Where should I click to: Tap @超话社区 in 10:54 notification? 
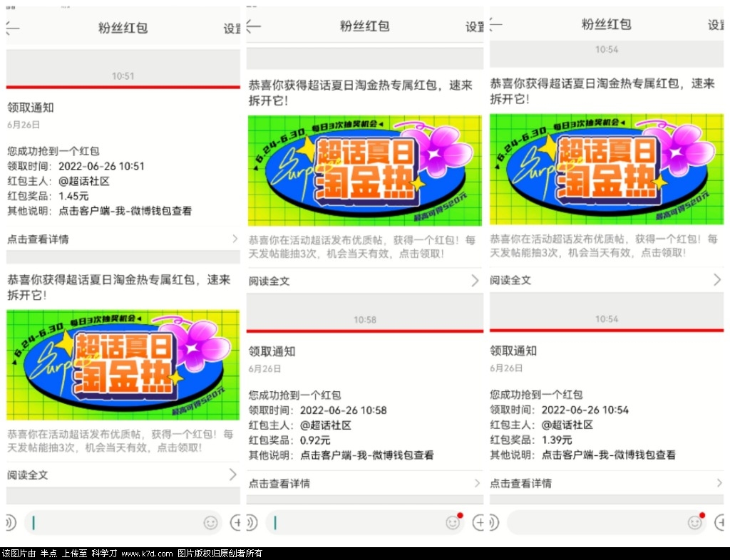click(567, 425)
